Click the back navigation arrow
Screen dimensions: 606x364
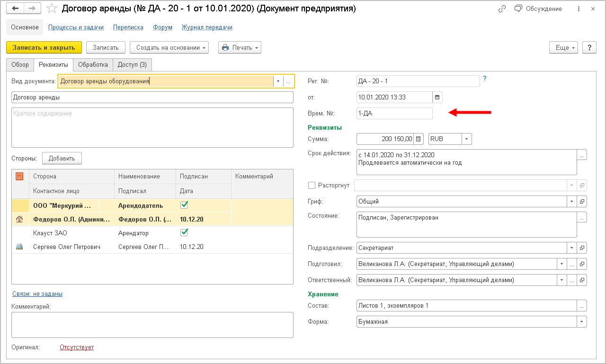click(x=16, y=9)
